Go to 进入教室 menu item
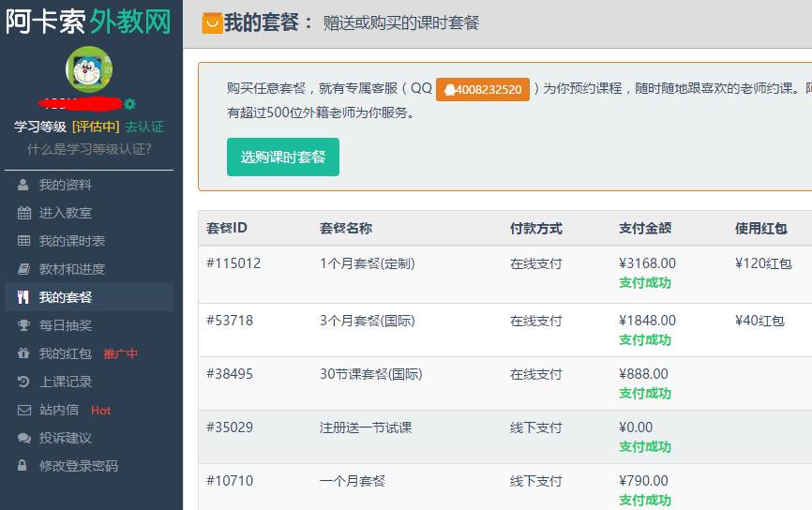This screenshot has height=510, width=812. (x=66, y=213)
